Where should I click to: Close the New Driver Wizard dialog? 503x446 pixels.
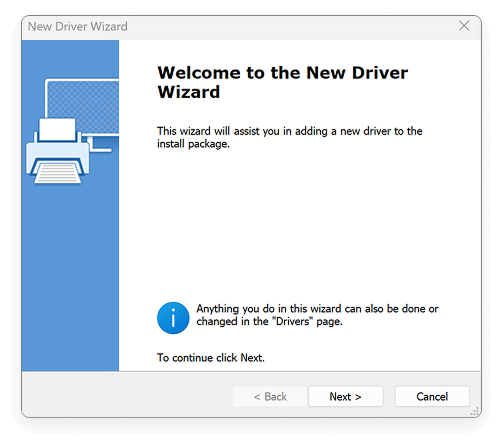click(x=464, y=26)
